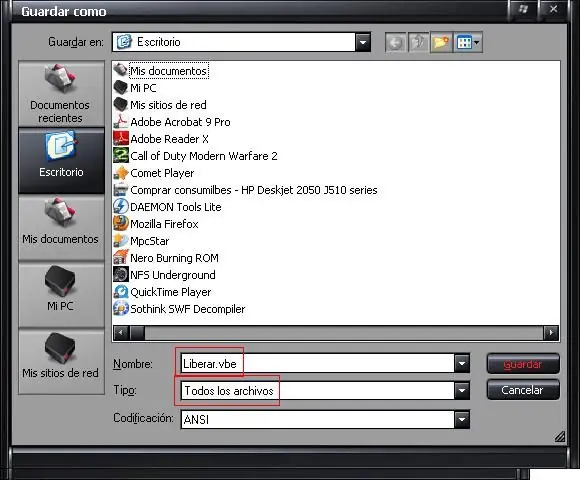Click the Mozilla Firefox icon
The width and height of the screenshot is (580, 480).
point(121,224)
